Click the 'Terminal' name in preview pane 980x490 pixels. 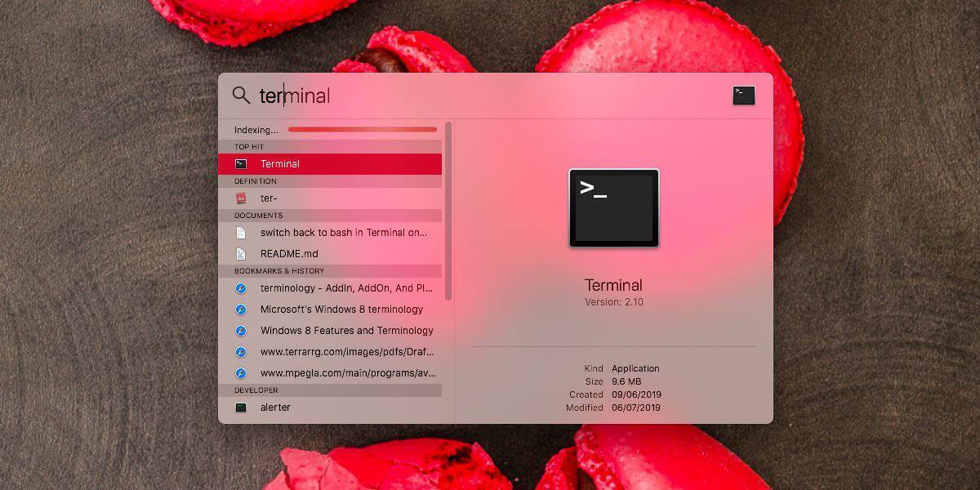click(614, 285)
